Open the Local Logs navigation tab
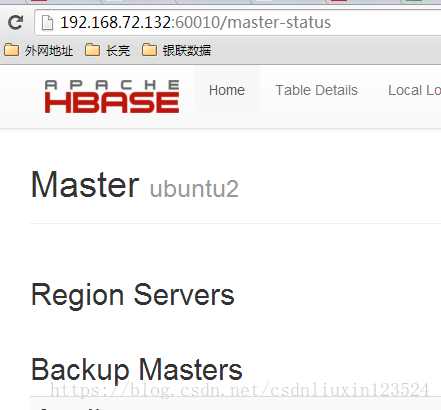 pos(414,90)
